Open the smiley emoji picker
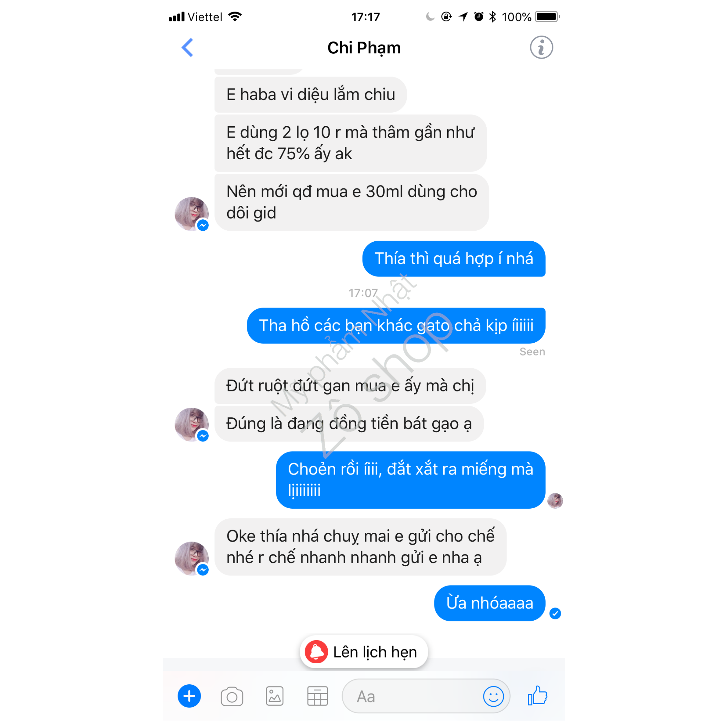 point(493,696)
